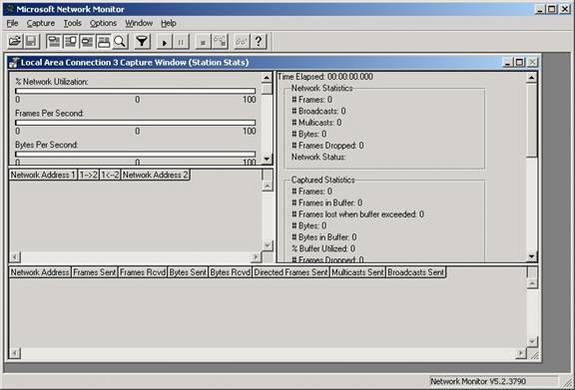Click the 'Network Status:' line
The width and height of the screenshot is (575, 390).
point(318,157)
